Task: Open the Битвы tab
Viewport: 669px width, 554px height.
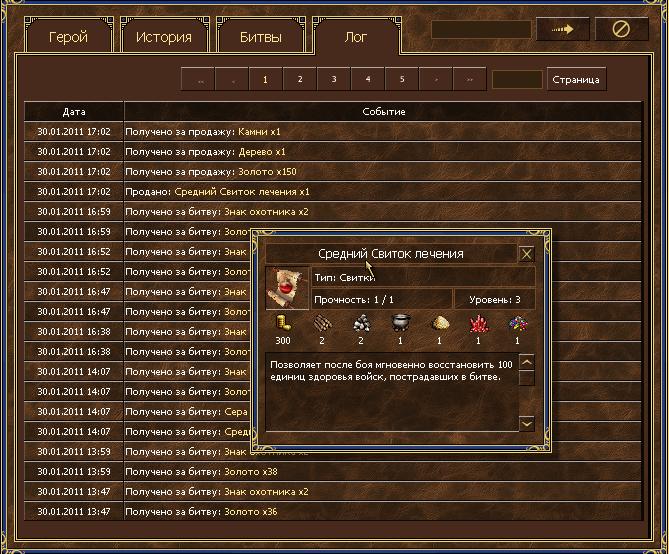Action: (x=260, y=37)
